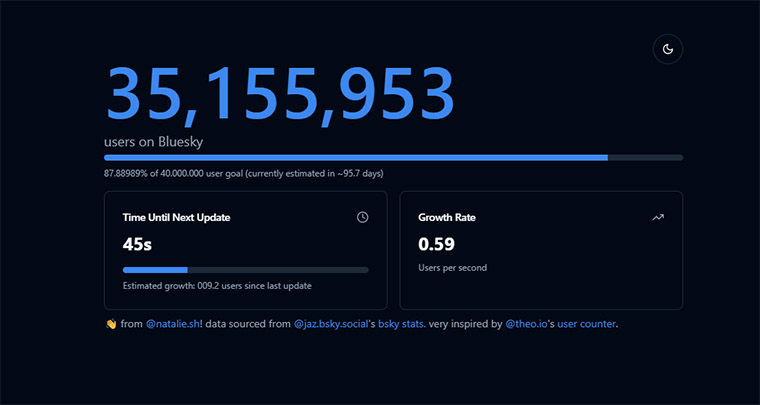760x405 pixels.
Task: Click the clock icon in Time Until Next Update
Action: pos(363,218)
